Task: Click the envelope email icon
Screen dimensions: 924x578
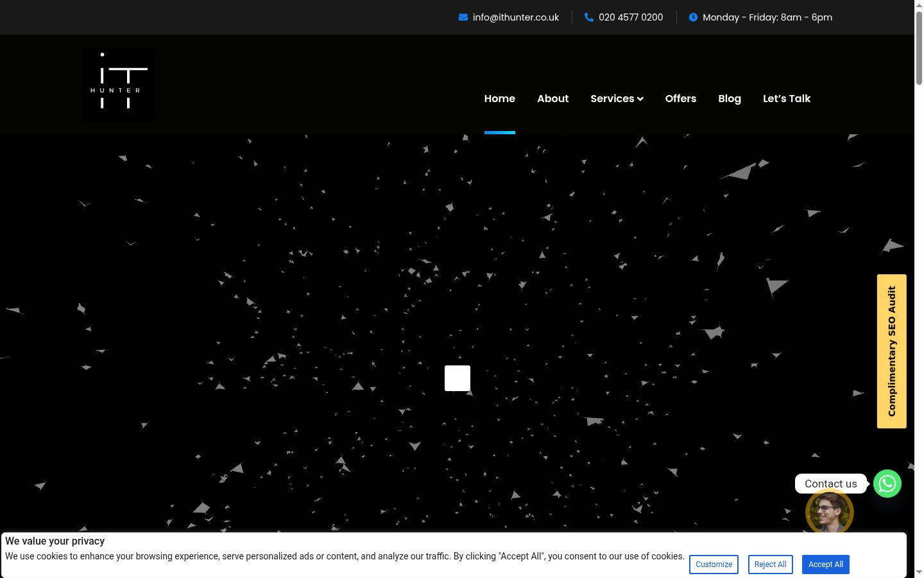Action: click(463, 17)
